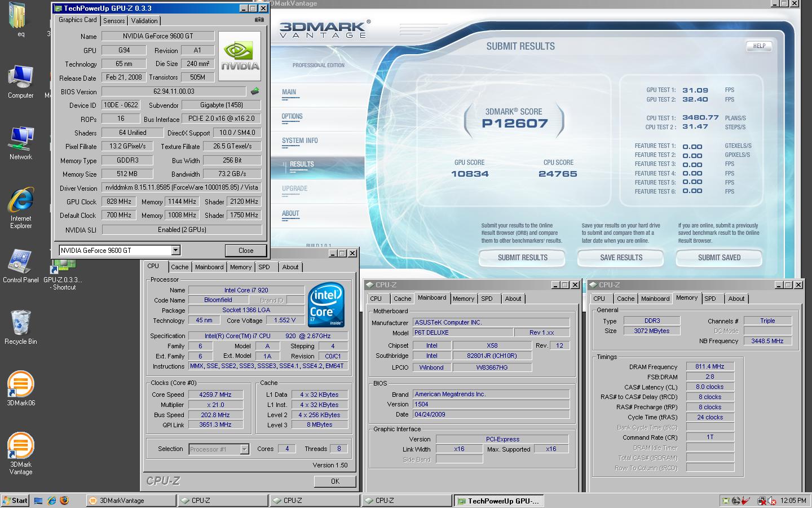Click the BIOS Version field in GPU-Z
The height and width of the screenshot is (508, 812).
(x=174, y=91)
